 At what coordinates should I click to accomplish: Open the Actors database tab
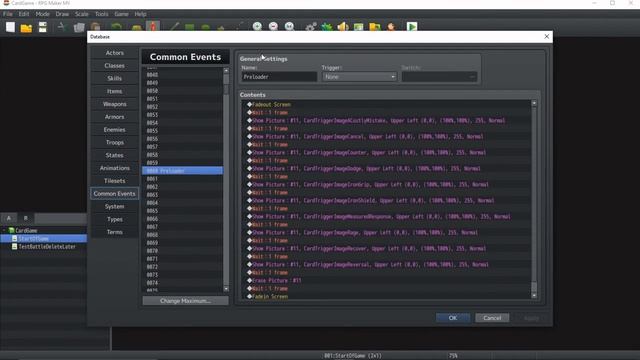(115, 53)
